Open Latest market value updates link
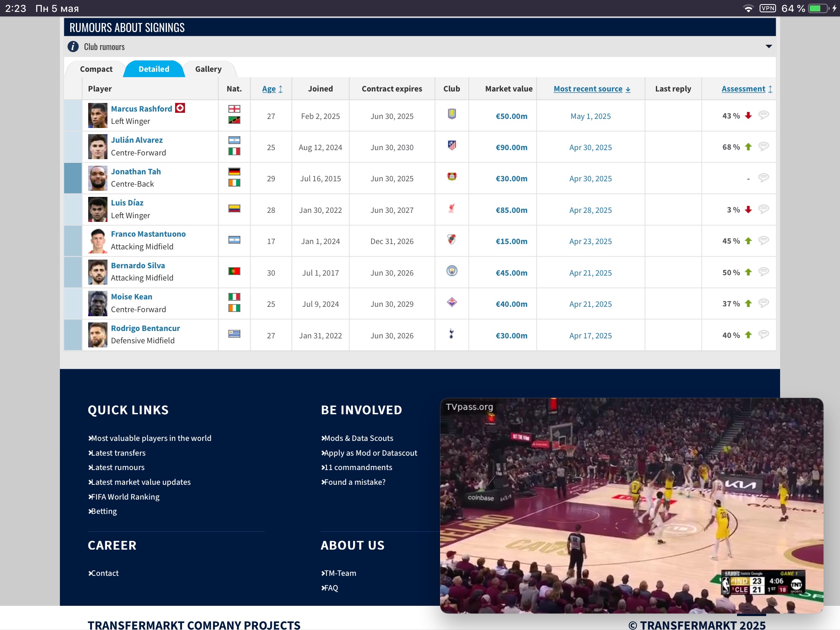Viewport: 840px width, 630px height. click(141, 482)
